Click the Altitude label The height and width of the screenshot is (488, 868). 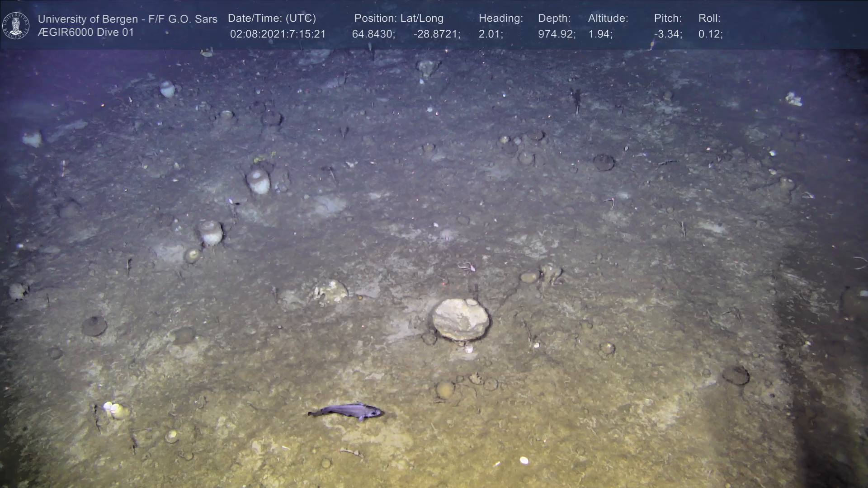[x=608, y=19]
